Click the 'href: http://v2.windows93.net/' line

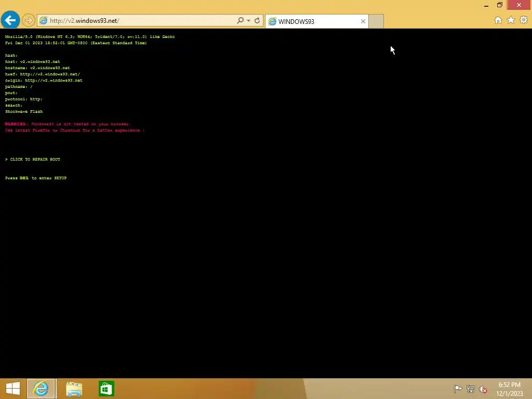click(x=43, y=74)
